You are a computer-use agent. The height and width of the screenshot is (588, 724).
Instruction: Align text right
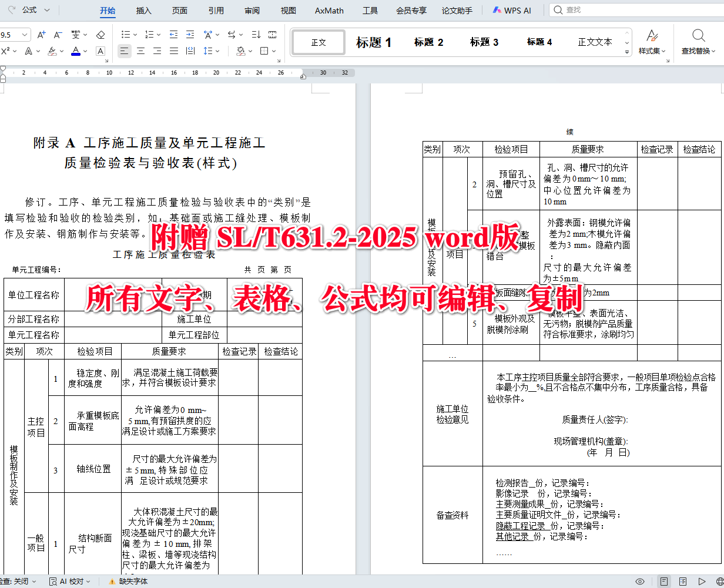157,51
